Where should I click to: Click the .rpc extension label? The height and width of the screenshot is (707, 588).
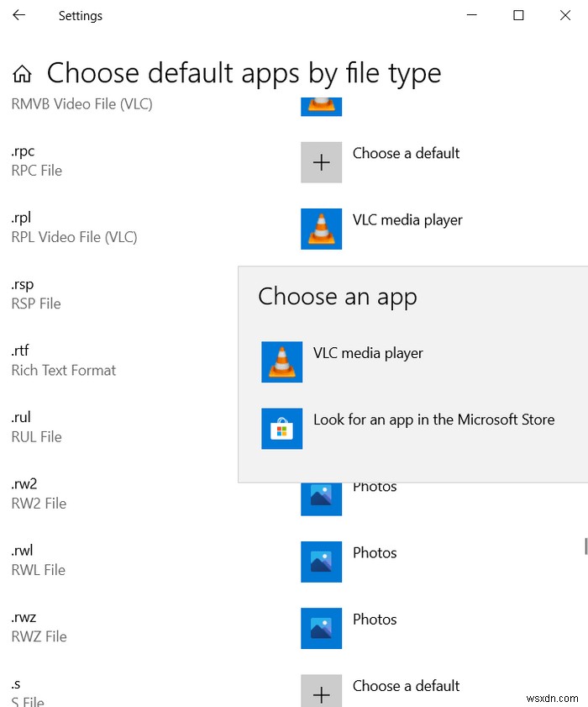[x=23, y=151]
